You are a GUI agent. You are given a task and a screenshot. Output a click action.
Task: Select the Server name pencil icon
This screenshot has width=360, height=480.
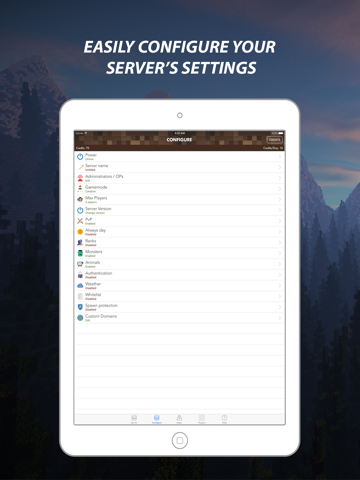[x=80, y=167]
